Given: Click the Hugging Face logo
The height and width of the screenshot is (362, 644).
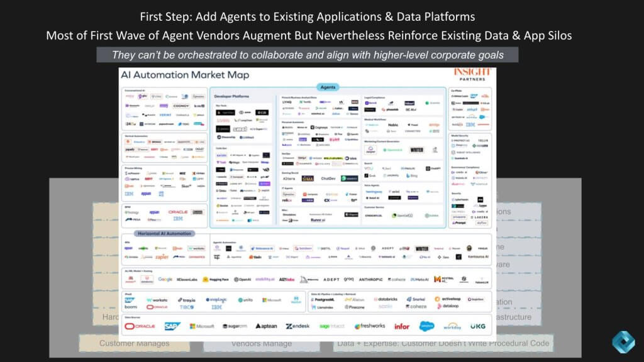Looking at the screenshot, I should [216, 280].
